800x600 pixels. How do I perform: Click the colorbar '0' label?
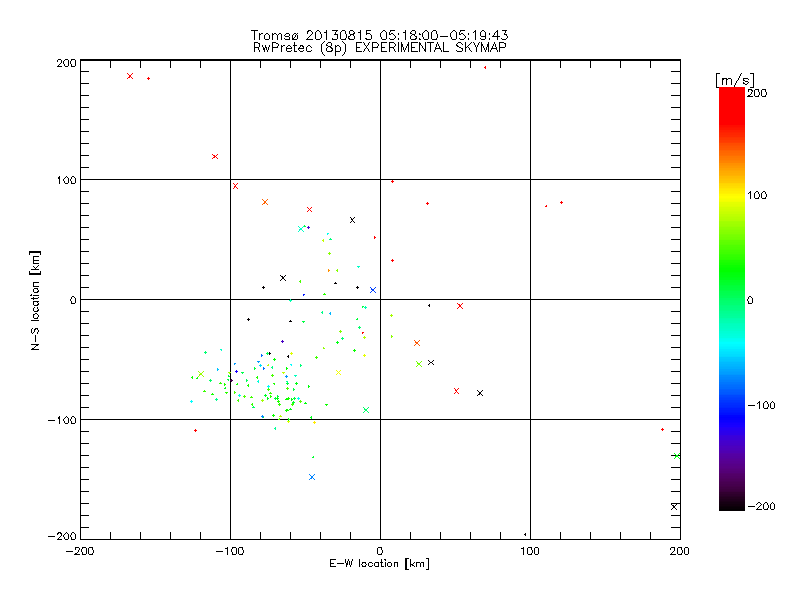(751, 300)
